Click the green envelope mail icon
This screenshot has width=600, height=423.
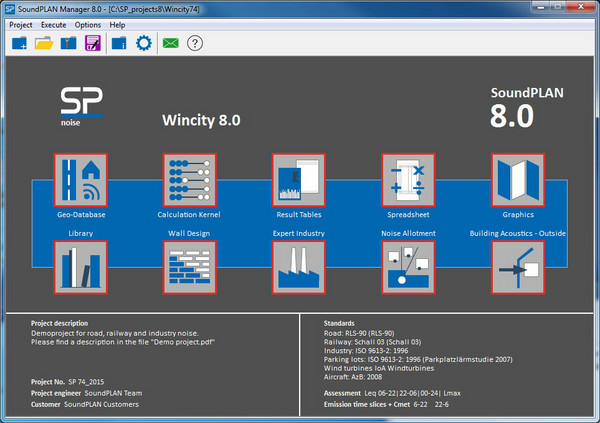[x=170, y=43]
